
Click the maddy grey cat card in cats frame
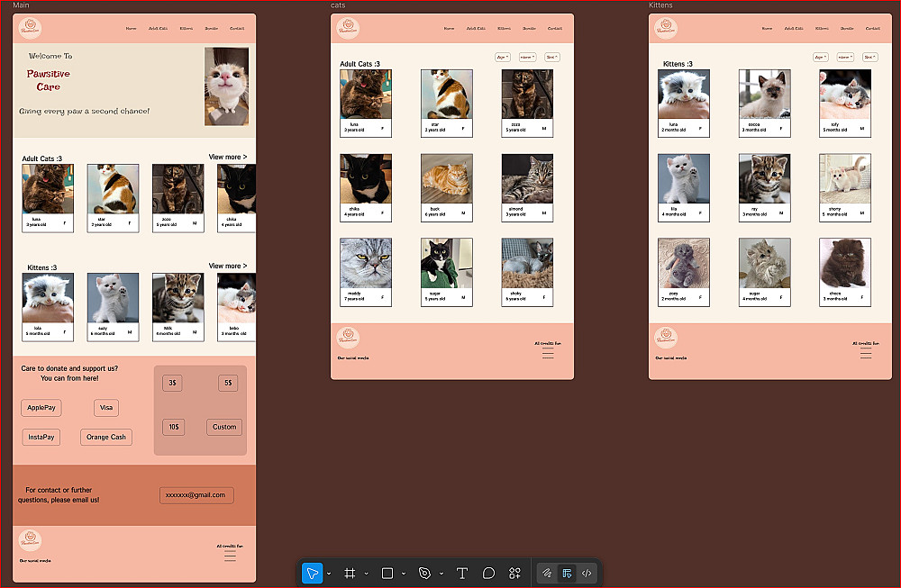pos(366,272)
